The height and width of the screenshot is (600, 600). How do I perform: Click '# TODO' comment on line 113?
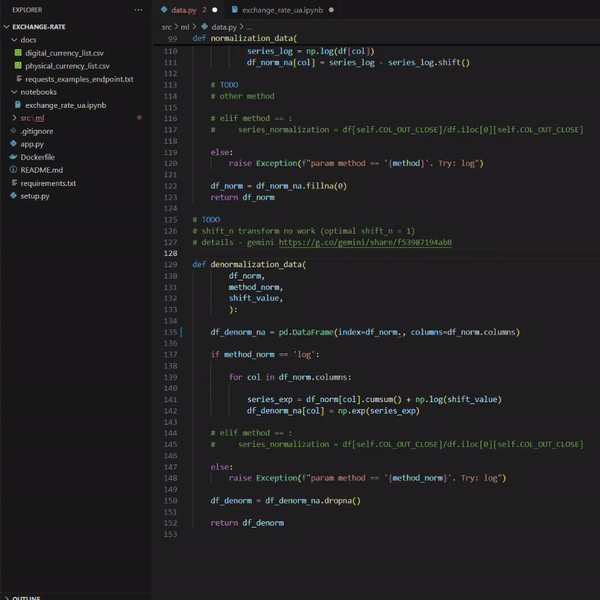224,85
